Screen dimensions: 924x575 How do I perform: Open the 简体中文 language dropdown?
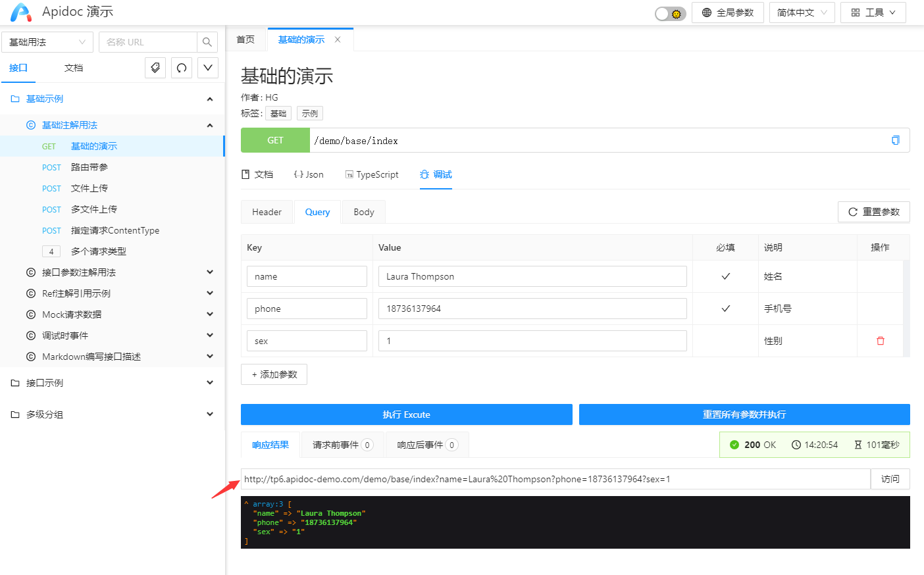point(802,12)
